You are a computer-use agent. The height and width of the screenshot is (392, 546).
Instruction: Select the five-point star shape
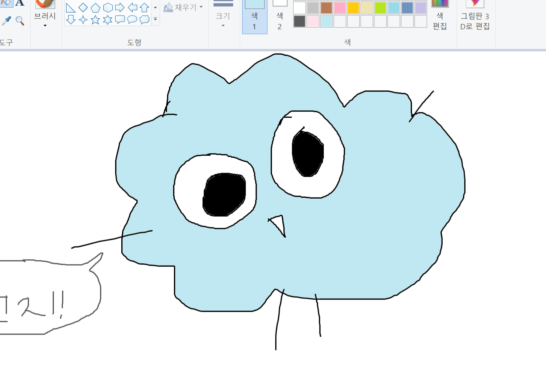(x=95, y=20)
